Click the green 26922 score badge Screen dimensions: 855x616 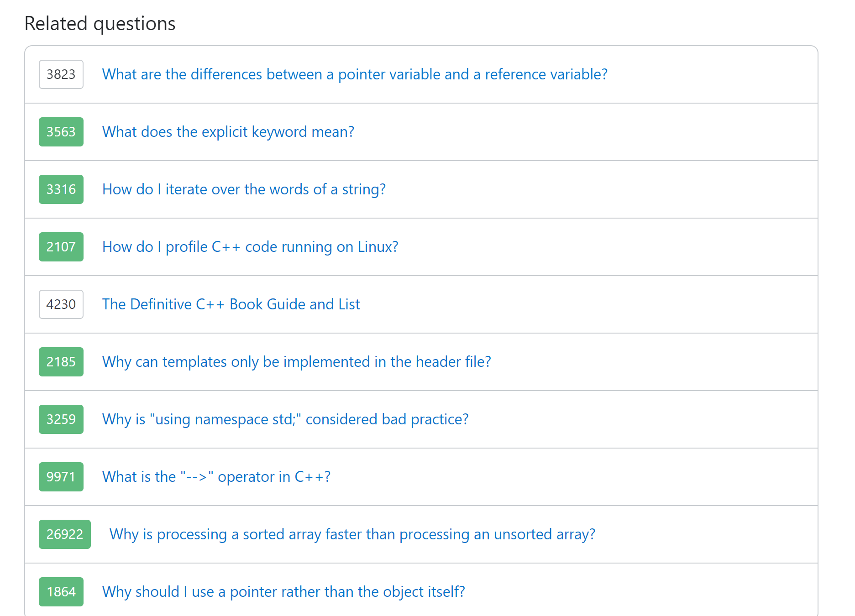tap(65, 534)
